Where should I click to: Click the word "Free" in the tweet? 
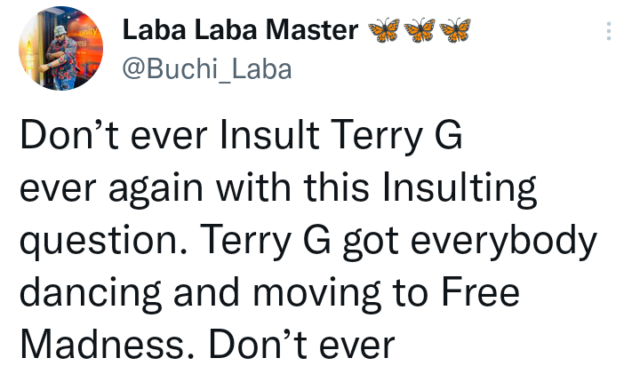click(481, 292)
